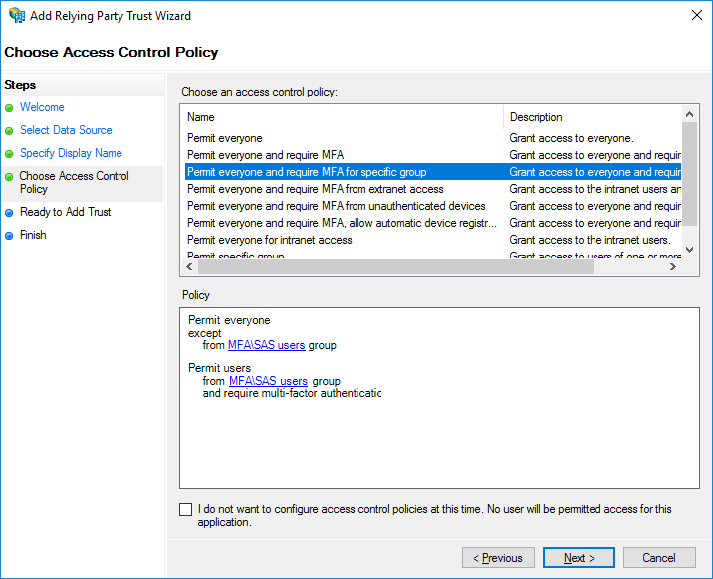The width and height of the screenshot is (713, 579).
Task: Cancel the wizard
Action: 659,558
